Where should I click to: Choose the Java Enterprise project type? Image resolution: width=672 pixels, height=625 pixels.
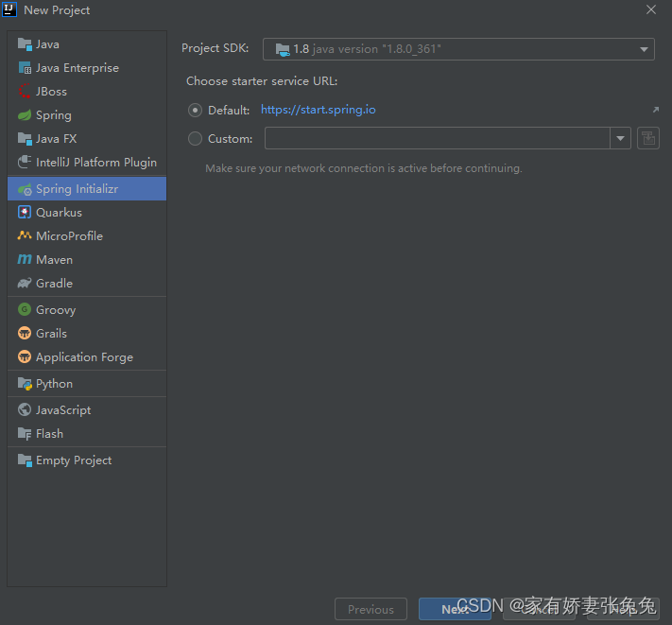point(87,68)
